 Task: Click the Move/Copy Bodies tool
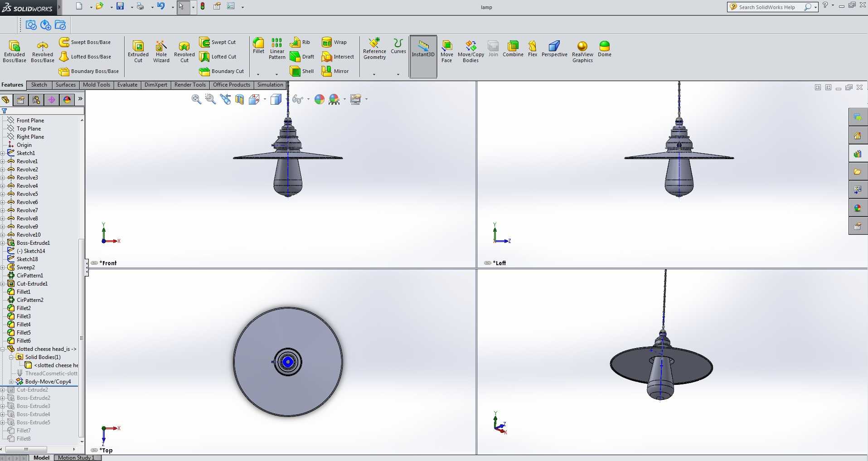pos(471,51)
